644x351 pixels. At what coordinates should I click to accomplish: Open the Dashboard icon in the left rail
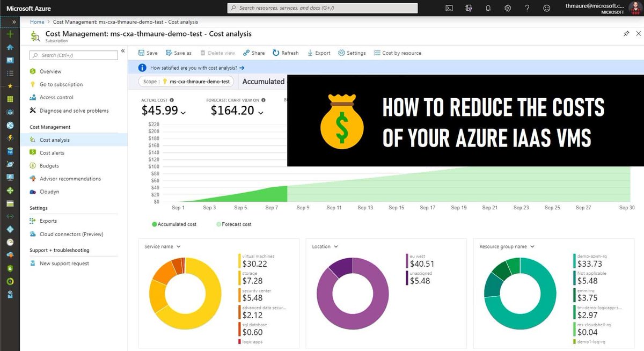click(x=10, y=60)
